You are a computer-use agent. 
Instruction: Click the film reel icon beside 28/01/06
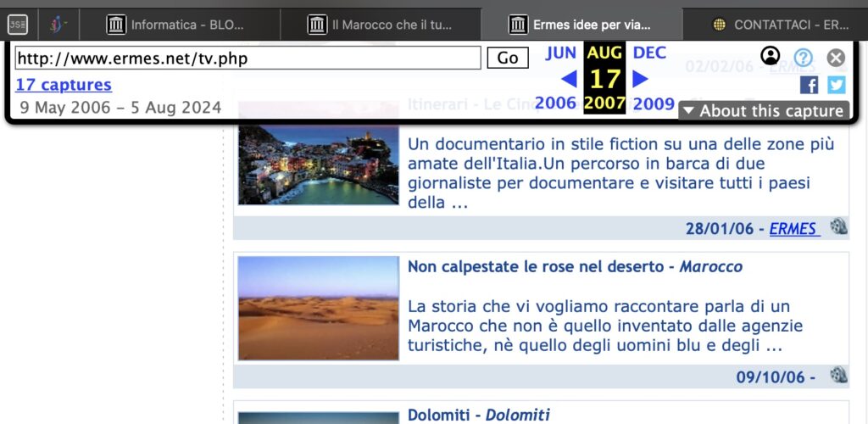click(x=838, y=227)
